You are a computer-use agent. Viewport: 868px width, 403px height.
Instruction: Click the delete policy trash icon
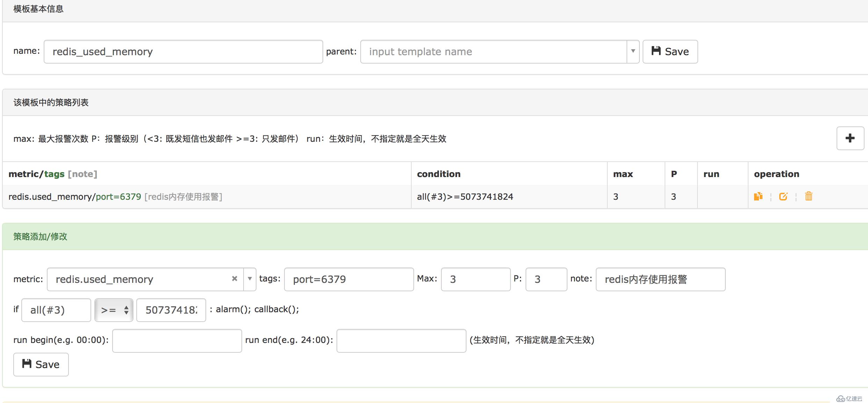(x=809, y=197)
